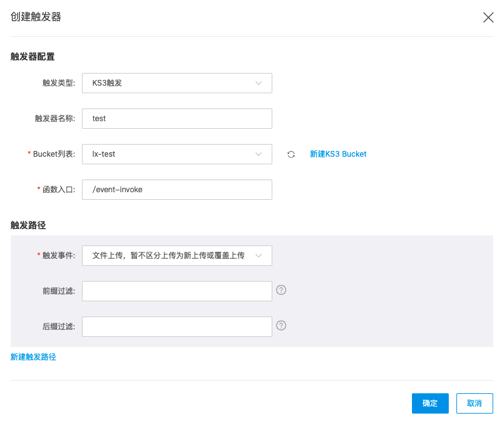The image size is (504, 425).
Task: Click the 创建触发器 dialog title
Action: coord(36,17)
